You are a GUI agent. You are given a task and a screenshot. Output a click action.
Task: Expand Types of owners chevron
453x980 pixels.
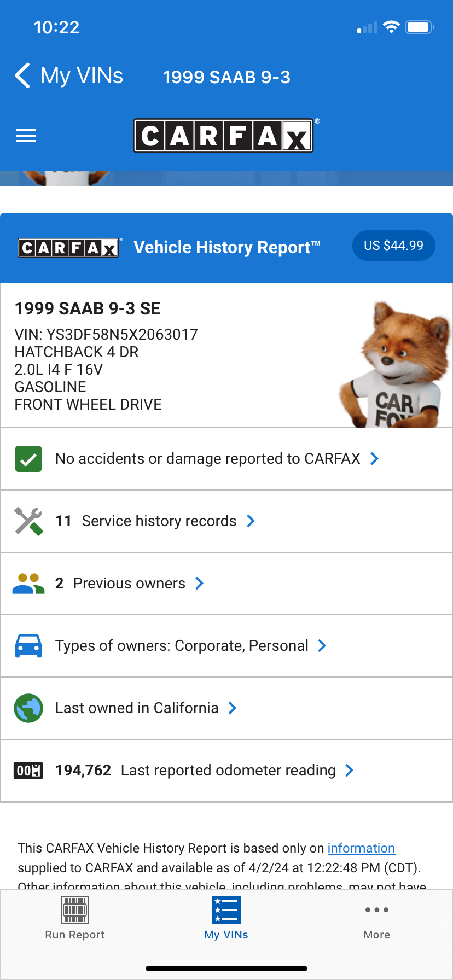pos(322,646)
